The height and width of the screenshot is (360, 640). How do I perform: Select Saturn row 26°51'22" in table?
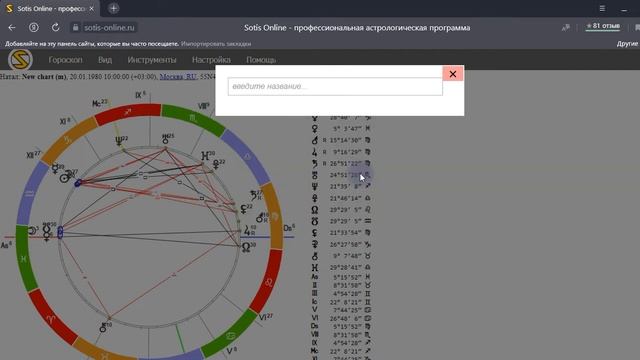(x=341, y=163)
